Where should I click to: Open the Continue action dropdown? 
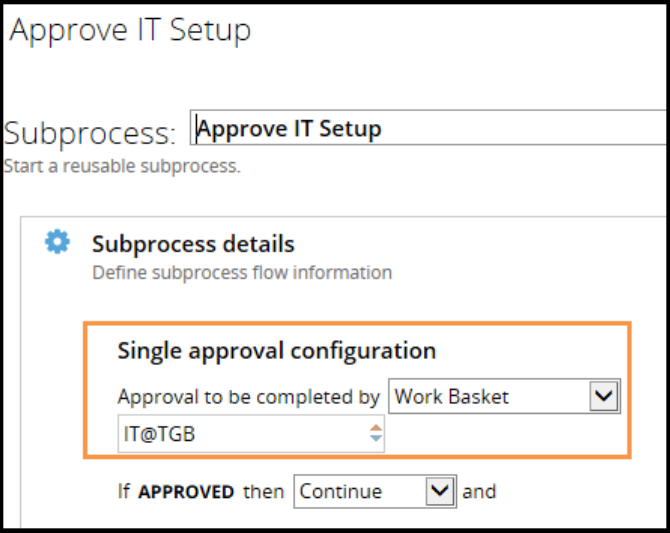360,491
